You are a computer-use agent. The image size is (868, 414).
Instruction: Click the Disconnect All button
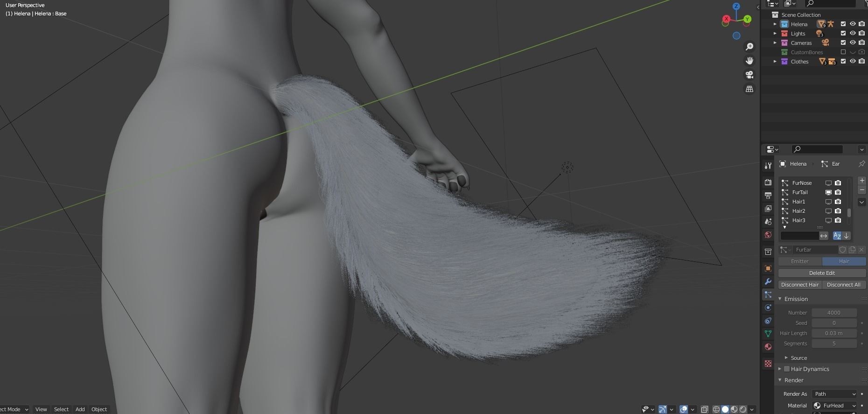tap(844, 285)
